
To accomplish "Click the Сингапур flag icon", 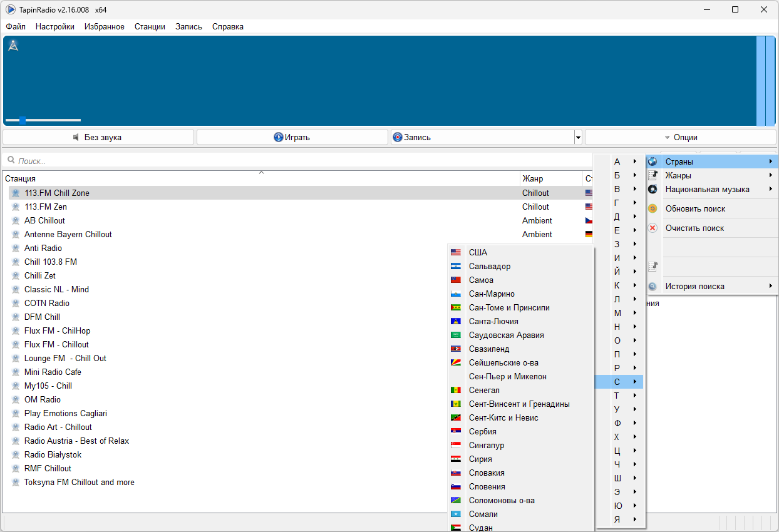I will tap(456, 445).
